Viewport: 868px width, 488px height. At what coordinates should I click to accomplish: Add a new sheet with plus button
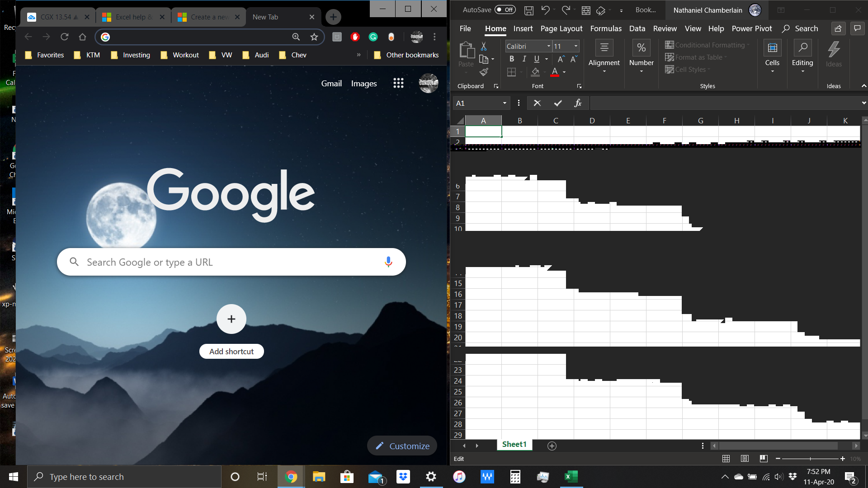pyautogui.click(x=552, y=446)
